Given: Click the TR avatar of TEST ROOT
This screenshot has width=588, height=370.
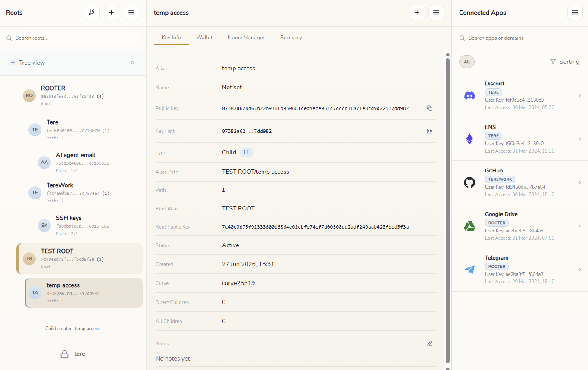Looking at the screenshot, I should [29, 259].
